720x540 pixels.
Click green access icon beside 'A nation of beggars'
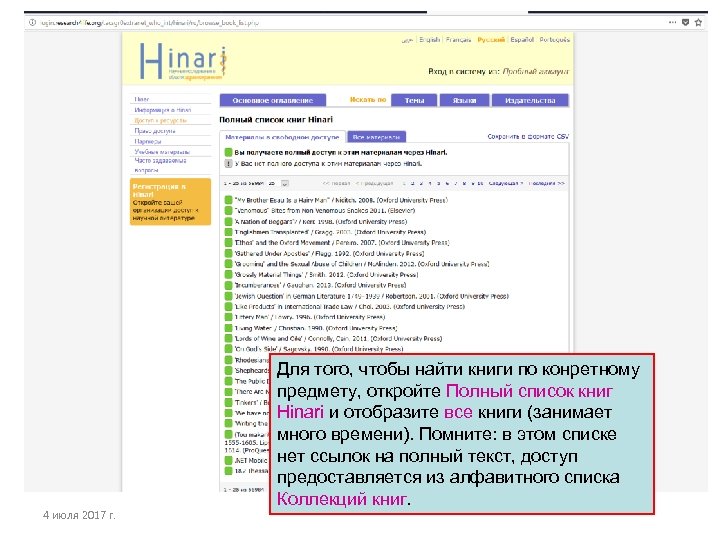tap(228, 221)
